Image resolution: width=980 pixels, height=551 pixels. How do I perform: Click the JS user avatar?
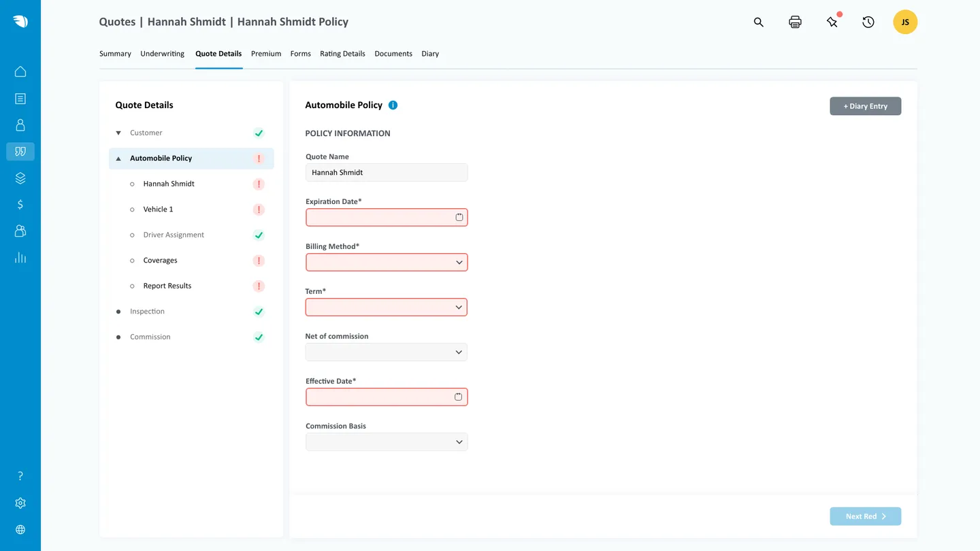pyautogui.click(x=904, y=22)
